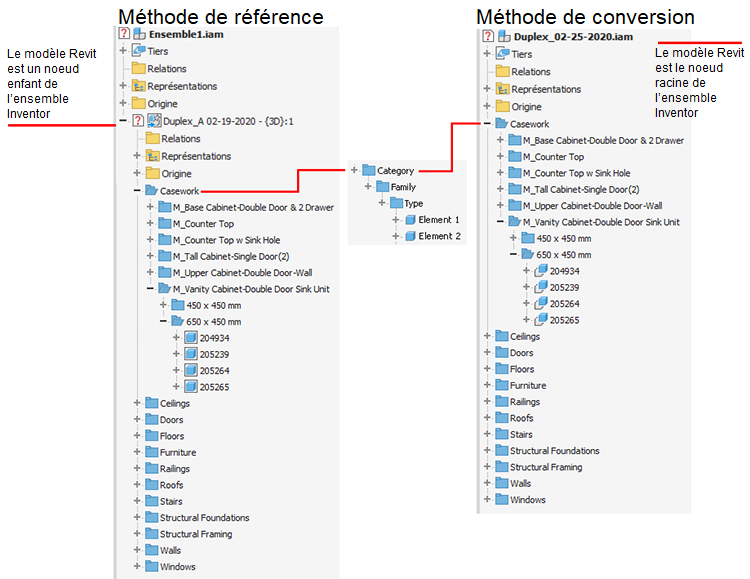Screen dimensions: 750x579
Task: Click the Duplex_02-25-2020.iam assembly icon
Action: click(x=504, y=36)
